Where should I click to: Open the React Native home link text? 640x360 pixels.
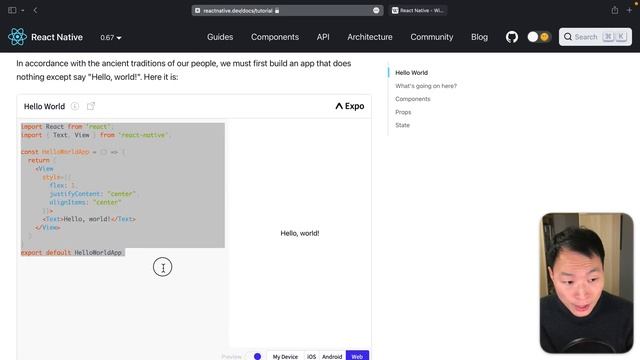pyautogui.click(x=57, y=37)
